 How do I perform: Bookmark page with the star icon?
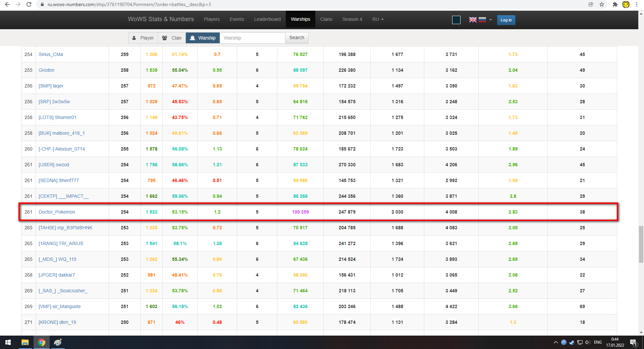(602, 4)
